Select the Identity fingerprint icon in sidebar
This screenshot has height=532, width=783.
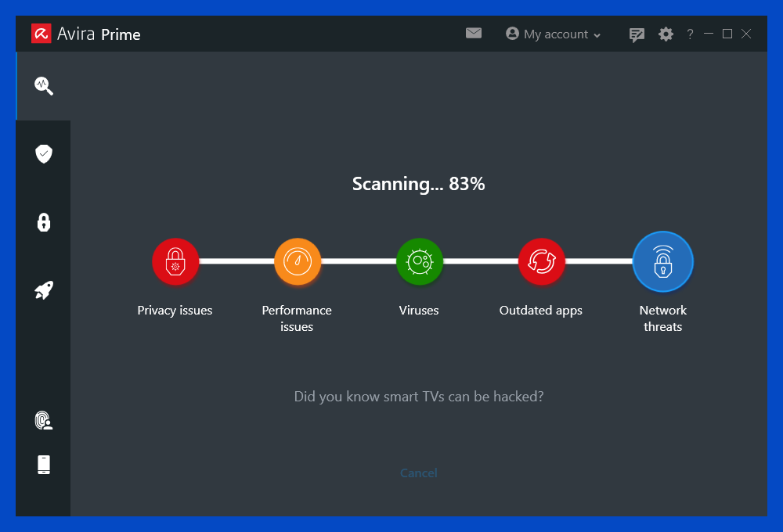pos(43,421)
